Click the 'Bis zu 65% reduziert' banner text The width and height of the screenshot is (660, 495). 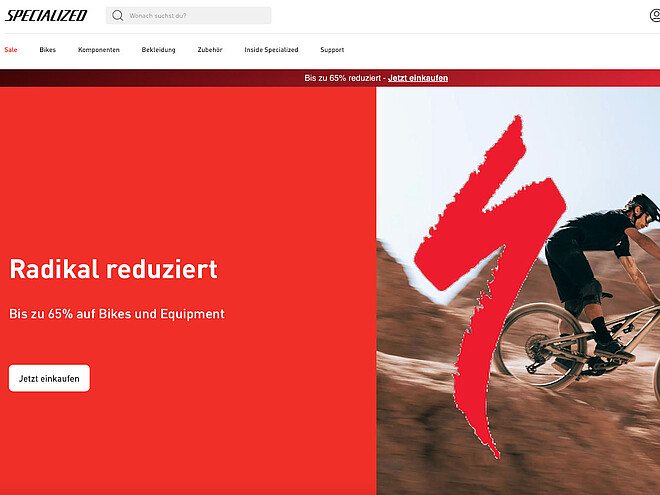point(343,78)
